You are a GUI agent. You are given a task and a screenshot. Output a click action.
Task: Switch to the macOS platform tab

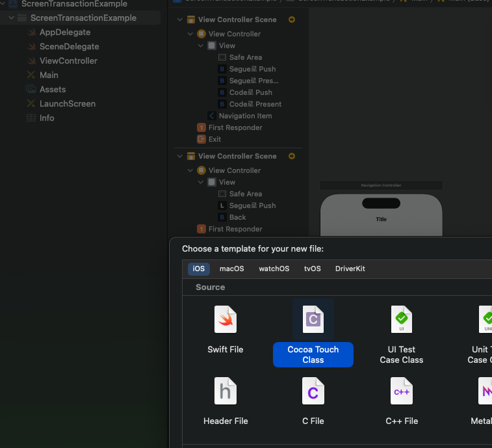click(x=231, y=269)
